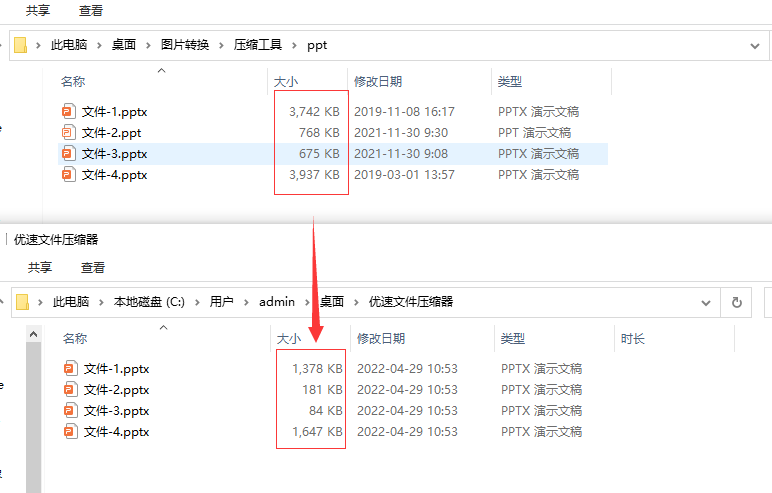Screen dimensions: 772x493
Task: Sort by 类型 column in ppt window
Action: coord(510,81)
